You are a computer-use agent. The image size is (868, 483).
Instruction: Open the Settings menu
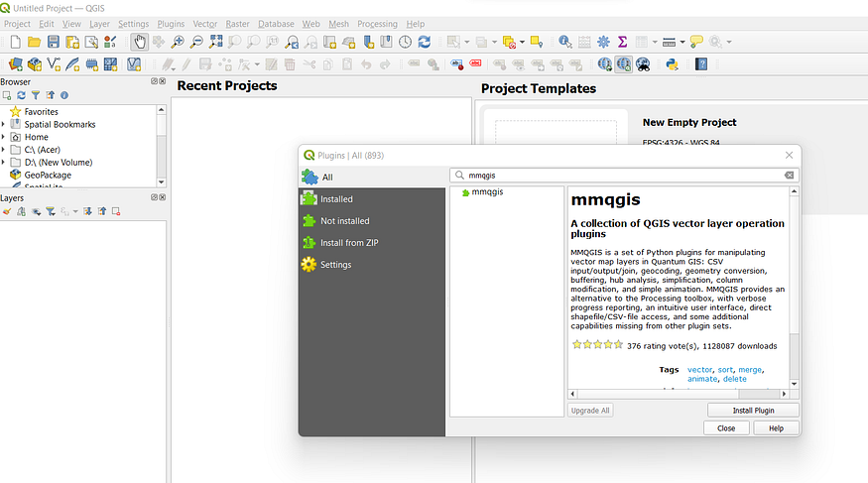(x=133, y=24)
